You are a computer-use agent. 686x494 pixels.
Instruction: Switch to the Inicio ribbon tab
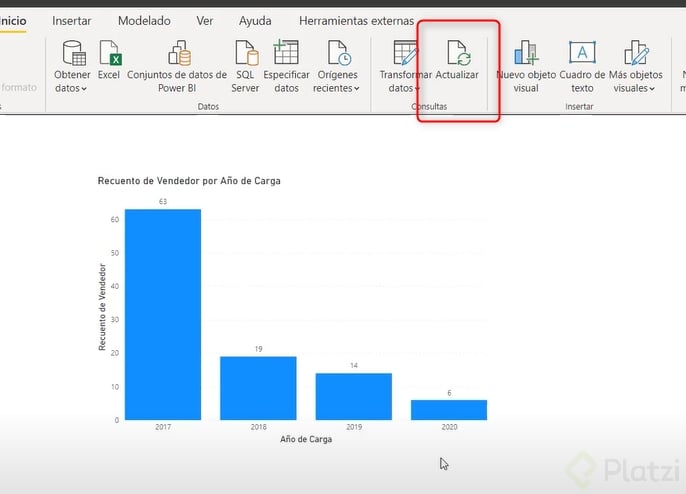[x=13, y=21]
